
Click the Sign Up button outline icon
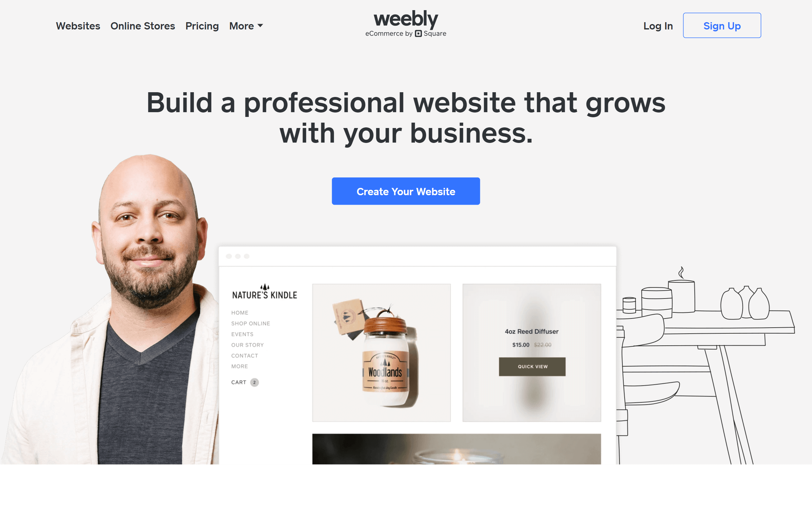722,25
